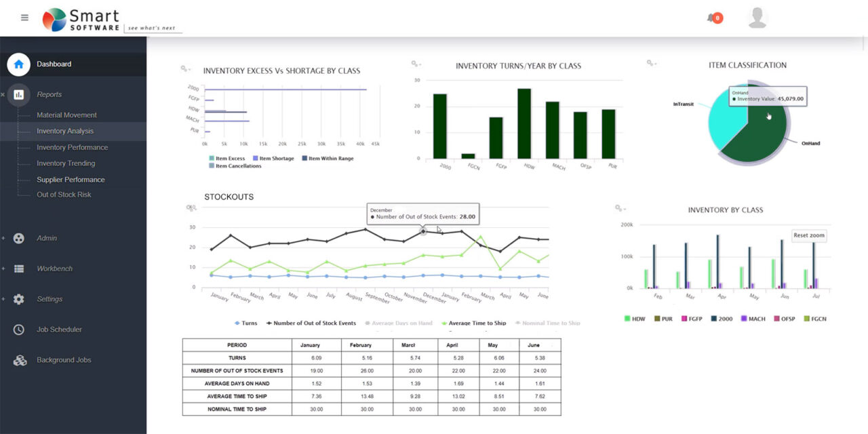Select the Dashboard home icon
868x434 pixels.
coord(18,63)
